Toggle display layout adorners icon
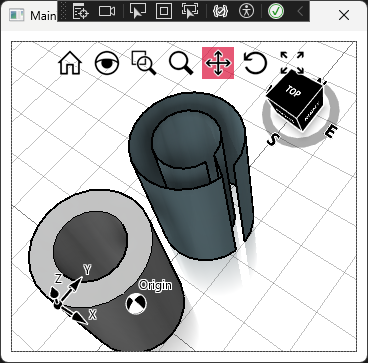The width and height of the screenshot is (368, 363). point(164,11)
